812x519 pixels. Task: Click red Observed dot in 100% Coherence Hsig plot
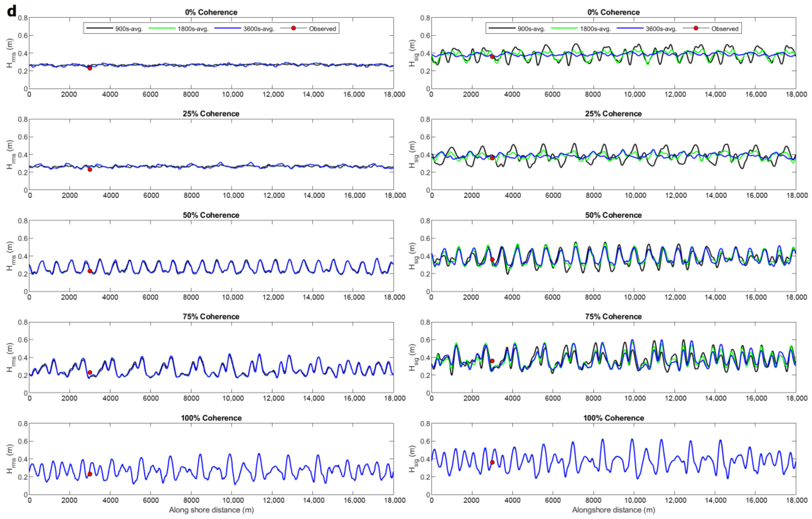tap(492, 462)
